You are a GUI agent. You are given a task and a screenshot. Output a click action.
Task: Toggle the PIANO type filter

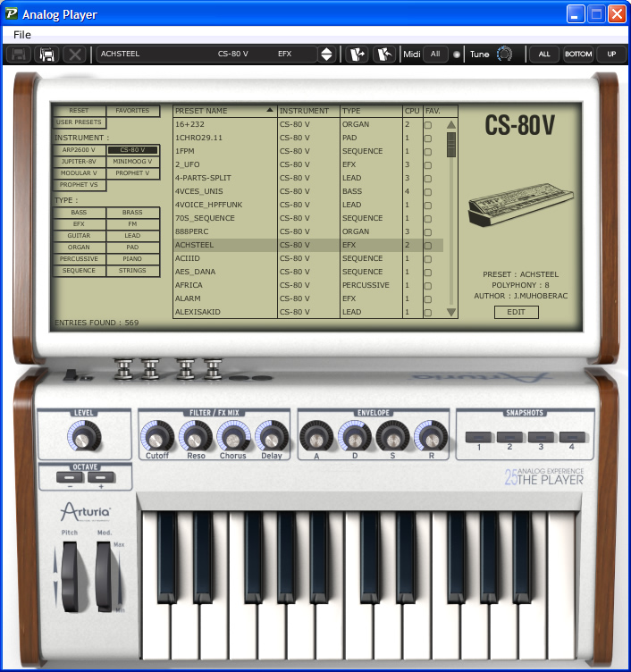(132, 259)
